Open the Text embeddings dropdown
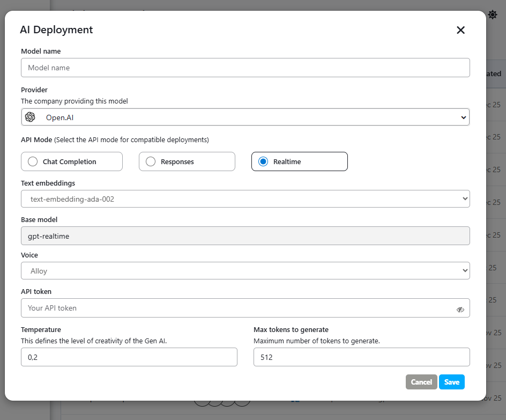The image size is (506, 420). coord(245,199)
